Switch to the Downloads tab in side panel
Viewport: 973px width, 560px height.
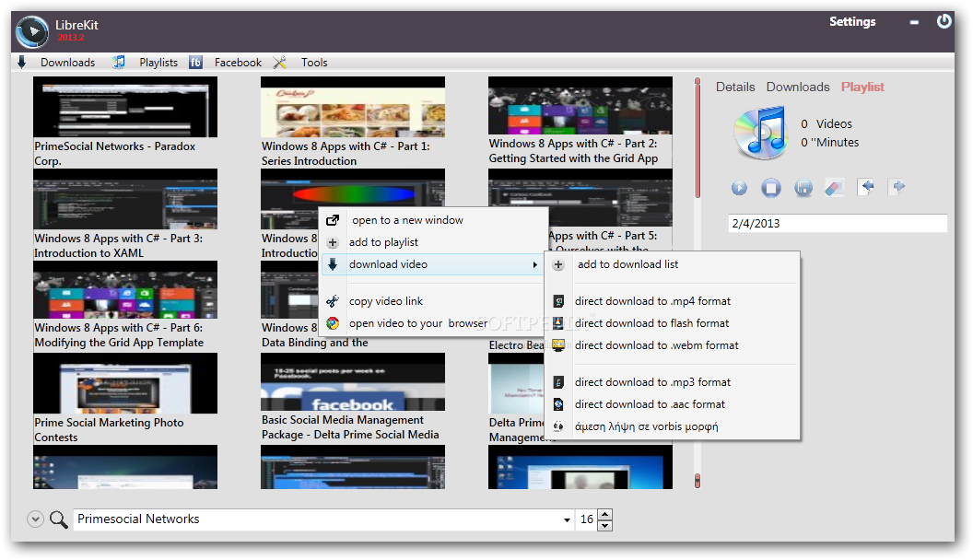pos(797,87)
